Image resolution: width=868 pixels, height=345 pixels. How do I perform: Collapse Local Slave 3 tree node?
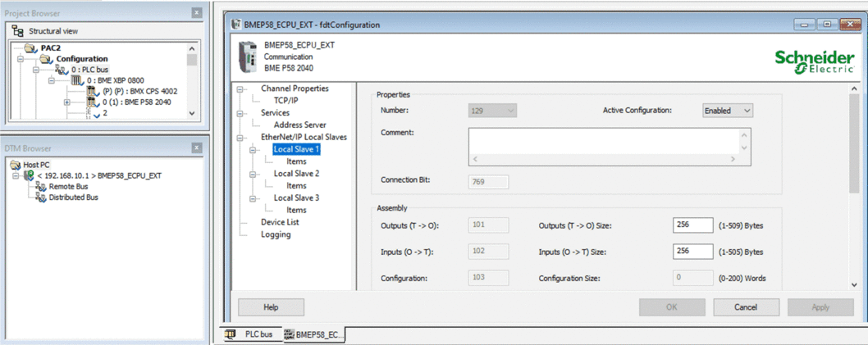(254, 198)
